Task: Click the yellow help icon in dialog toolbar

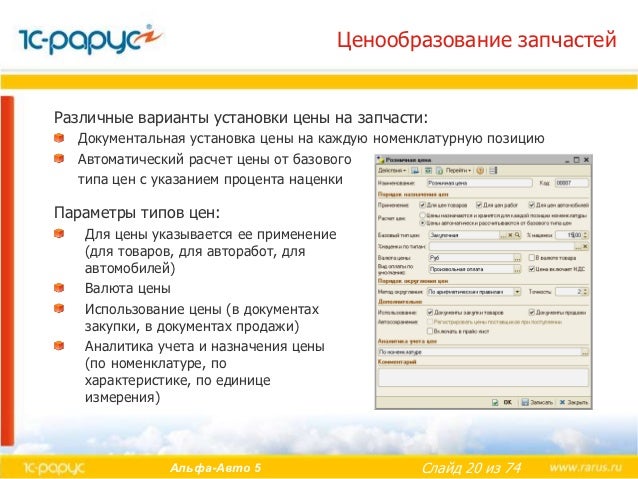Action: click(x=480, y=171)
